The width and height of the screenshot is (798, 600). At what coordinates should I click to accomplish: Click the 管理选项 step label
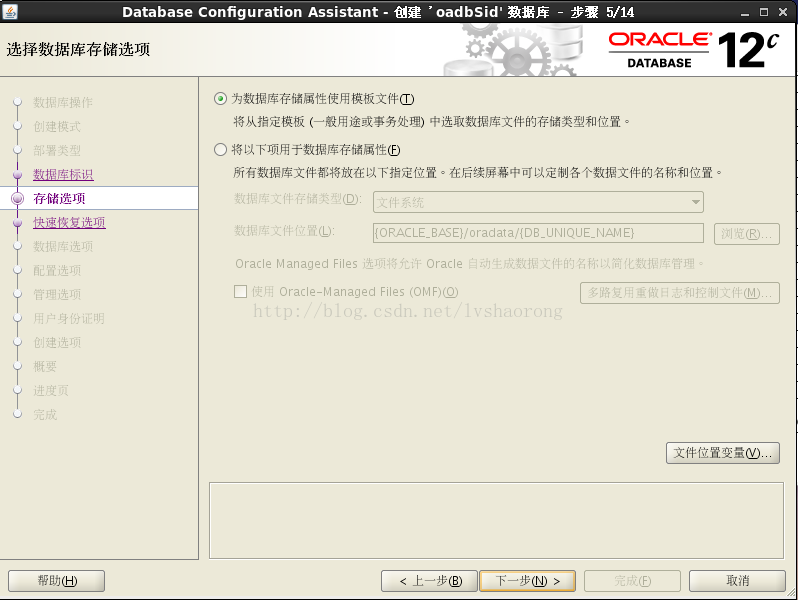(57, 294)
